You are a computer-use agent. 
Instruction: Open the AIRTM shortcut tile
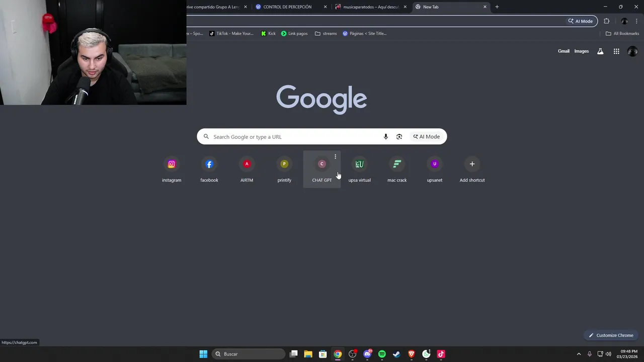(x=247, y=169)
